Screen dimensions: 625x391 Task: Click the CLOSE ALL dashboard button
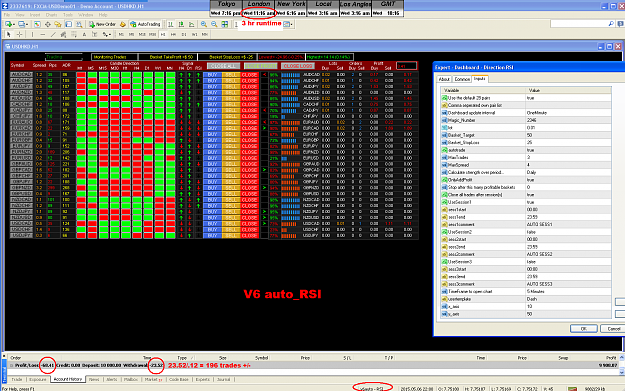coord(223,66)
